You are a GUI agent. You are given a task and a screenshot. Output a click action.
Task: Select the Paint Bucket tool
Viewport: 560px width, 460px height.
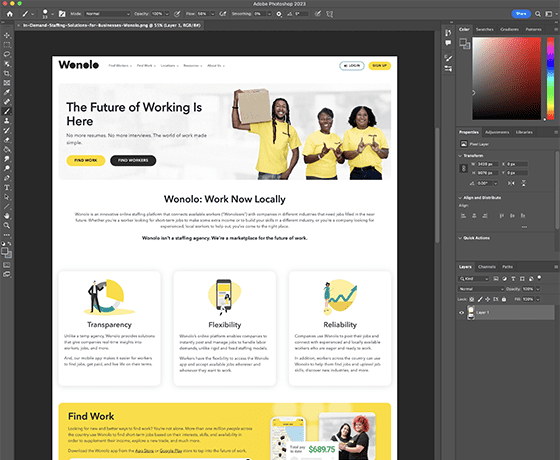point(7,149)
